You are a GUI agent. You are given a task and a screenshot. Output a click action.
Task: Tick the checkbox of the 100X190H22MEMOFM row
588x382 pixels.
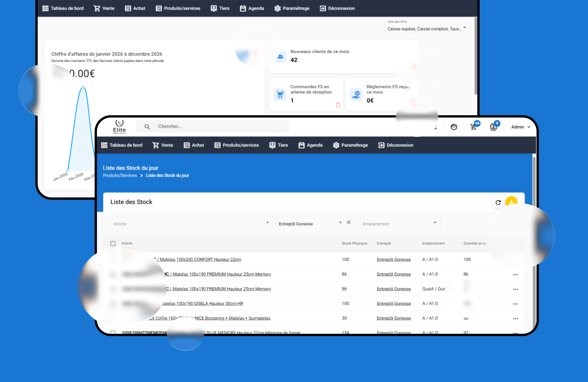(x=113, y=332)
